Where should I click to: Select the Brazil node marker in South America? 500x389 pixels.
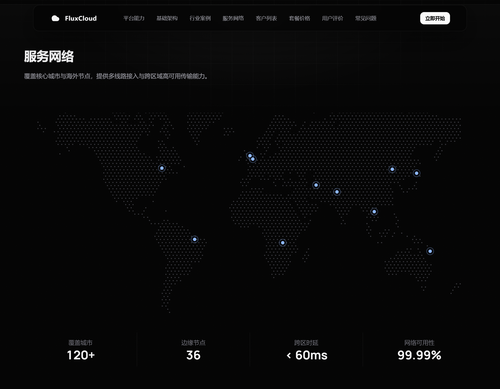(195, 239)
